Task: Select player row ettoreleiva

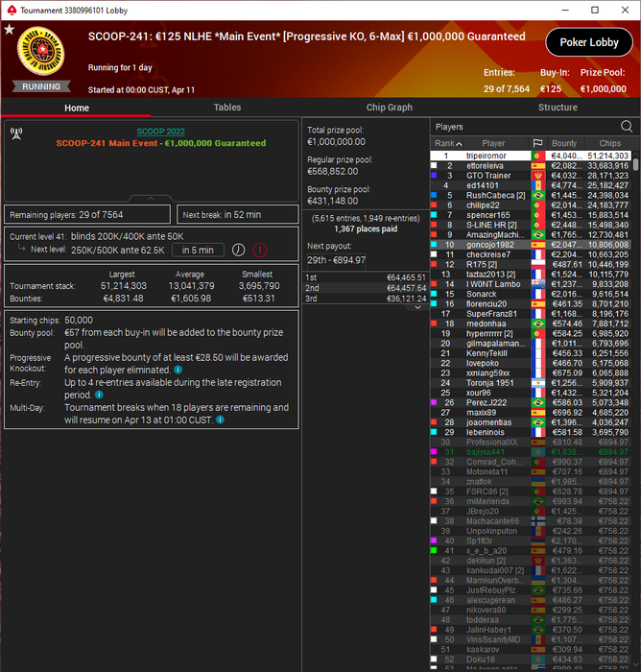Action: pyautogui.click(x=531, y=166)
